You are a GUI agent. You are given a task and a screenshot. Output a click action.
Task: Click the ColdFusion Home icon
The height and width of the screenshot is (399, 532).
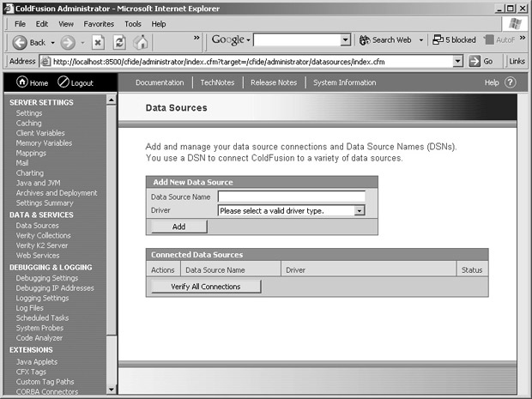[x=22, y=82]
